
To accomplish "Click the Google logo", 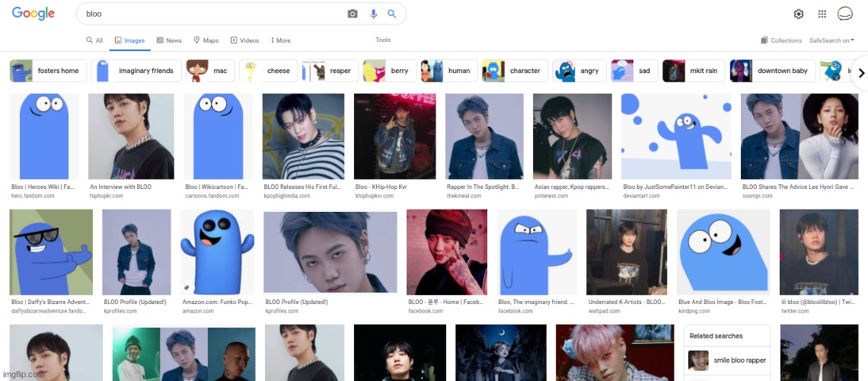I will [x=34, y=13].
